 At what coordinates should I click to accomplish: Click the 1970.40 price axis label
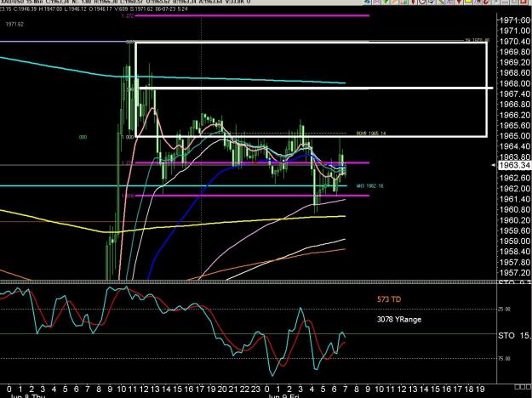(515, 42)
